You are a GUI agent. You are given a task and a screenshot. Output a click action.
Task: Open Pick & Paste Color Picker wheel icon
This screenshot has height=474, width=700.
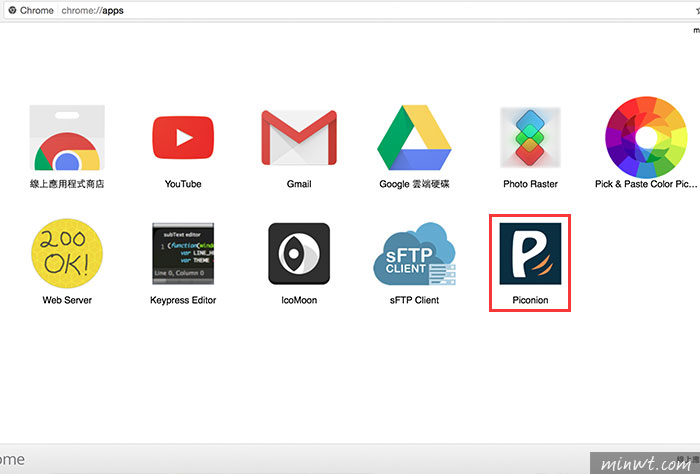pyautogui.click(x=646, y=137)
